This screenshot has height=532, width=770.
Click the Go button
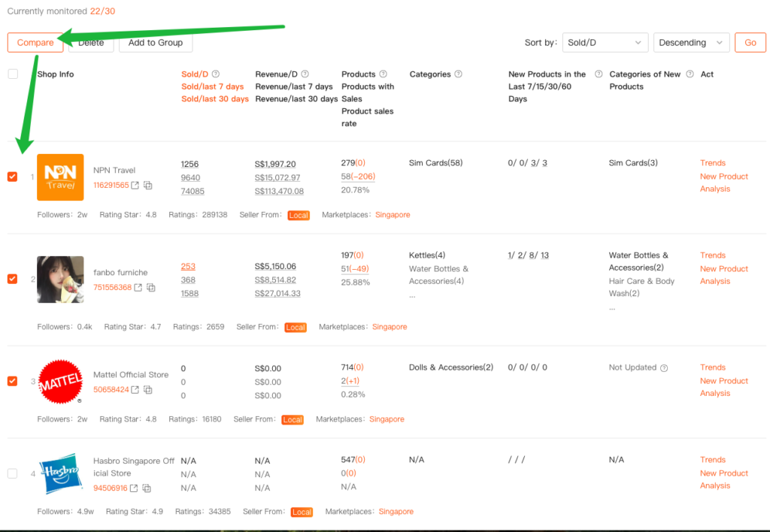[x=750, y=43]
